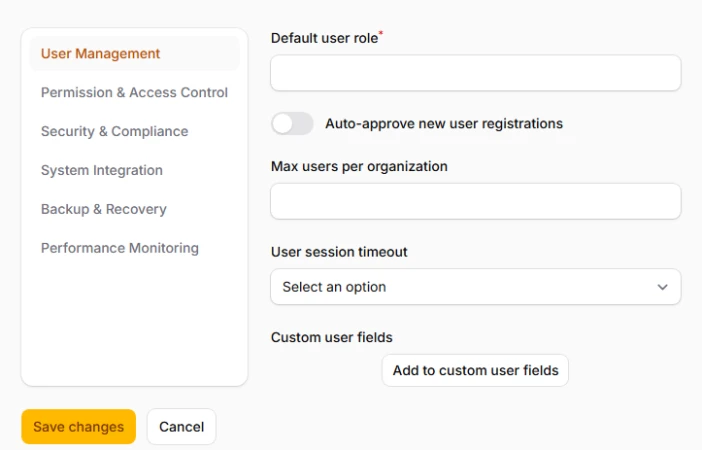Go to Security & Compliance settings
This screenshot has width=702, height=450.
pos(114,132)
